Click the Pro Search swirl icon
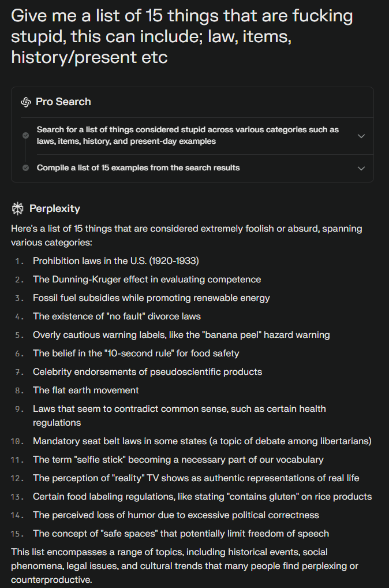This screenshot has width=389, height=588. click(x=25, y=102)
